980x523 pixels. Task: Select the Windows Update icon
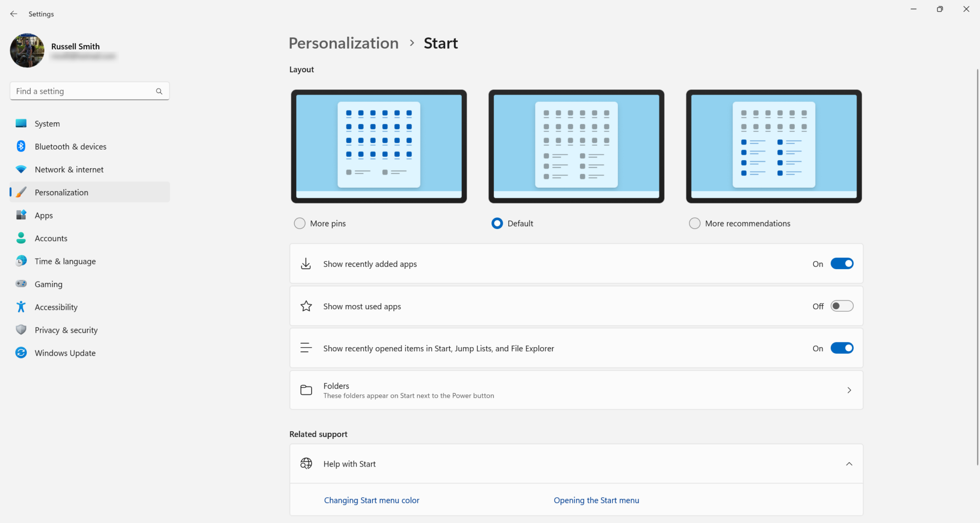tap(21, 352)
